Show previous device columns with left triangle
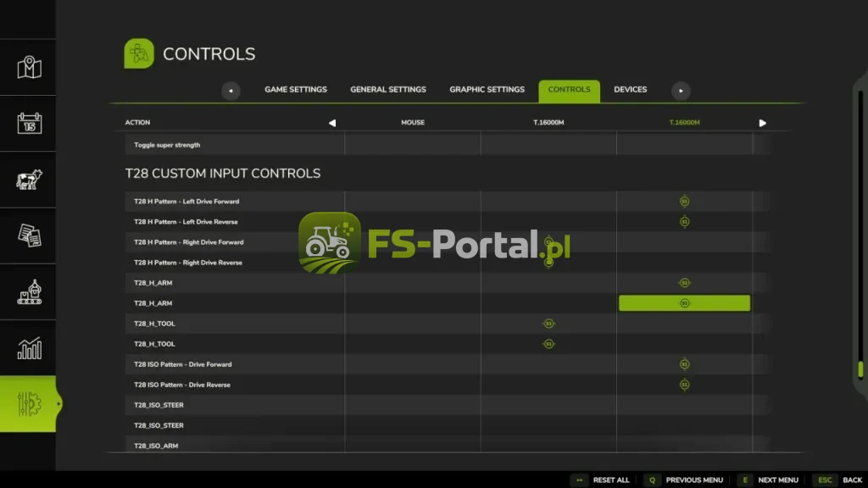Image resolution: width=868 pixels, height=488 pixels. click(x=332, y=123)
